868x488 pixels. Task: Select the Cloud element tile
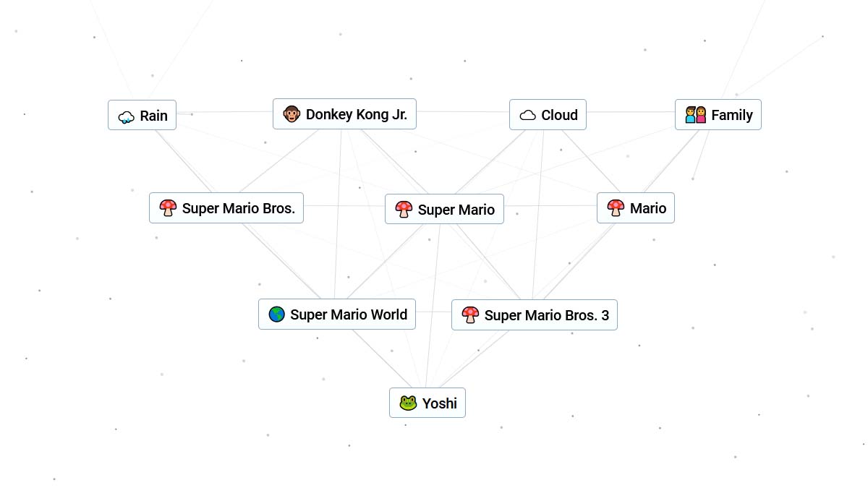coord(548,114)
